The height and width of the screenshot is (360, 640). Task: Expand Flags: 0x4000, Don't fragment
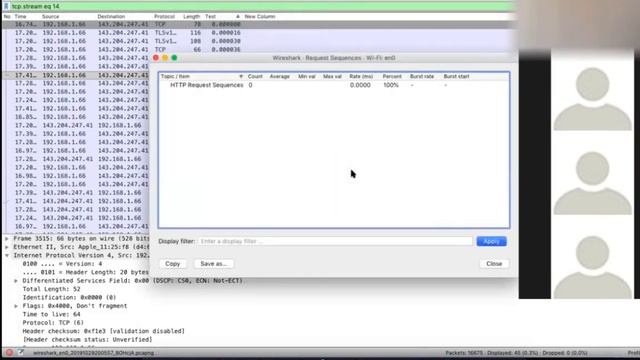[x=16, y=306]
